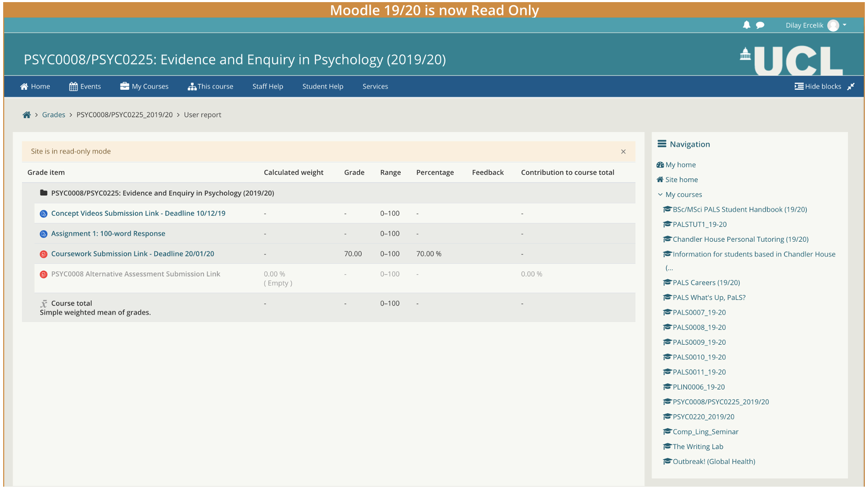Open the This course menu
The height and width of the screenshot is (493, 868).
210,87
